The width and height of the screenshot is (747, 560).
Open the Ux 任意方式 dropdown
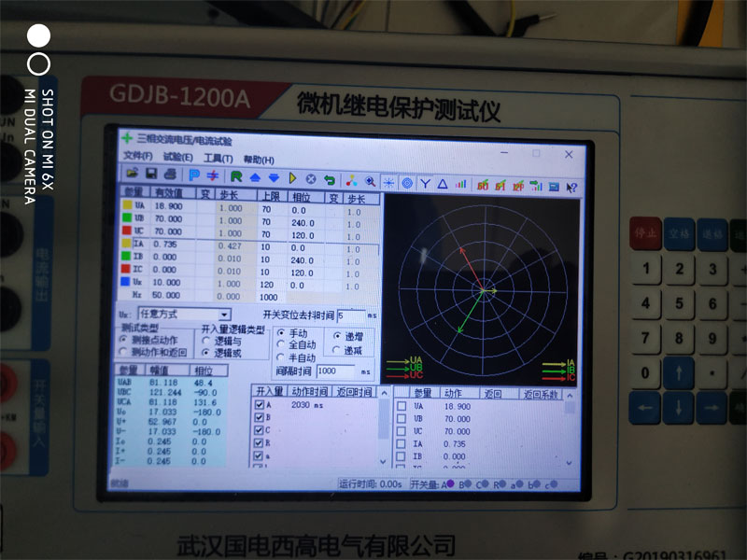pos(224,315)
